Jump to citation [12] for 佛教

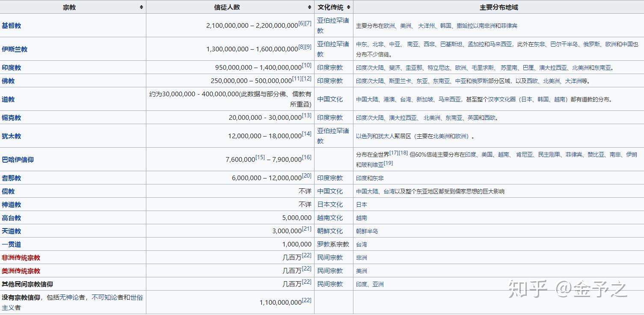[x=307, y=78]
